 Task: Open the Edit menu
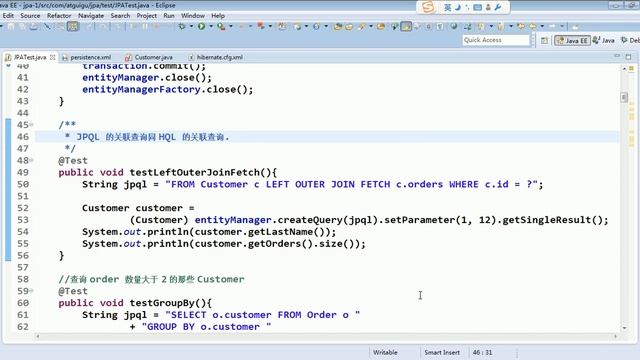tap(8, 16)
